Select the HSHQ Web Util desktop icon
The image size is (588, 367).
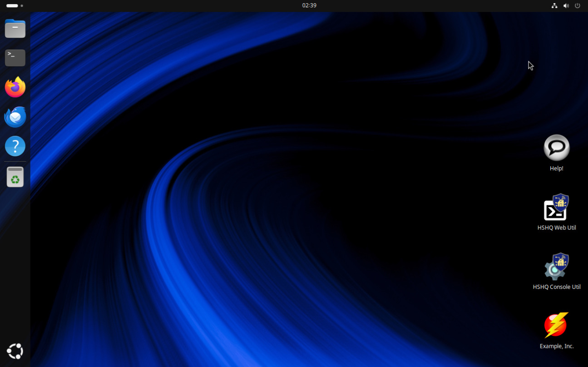[556, 208]
